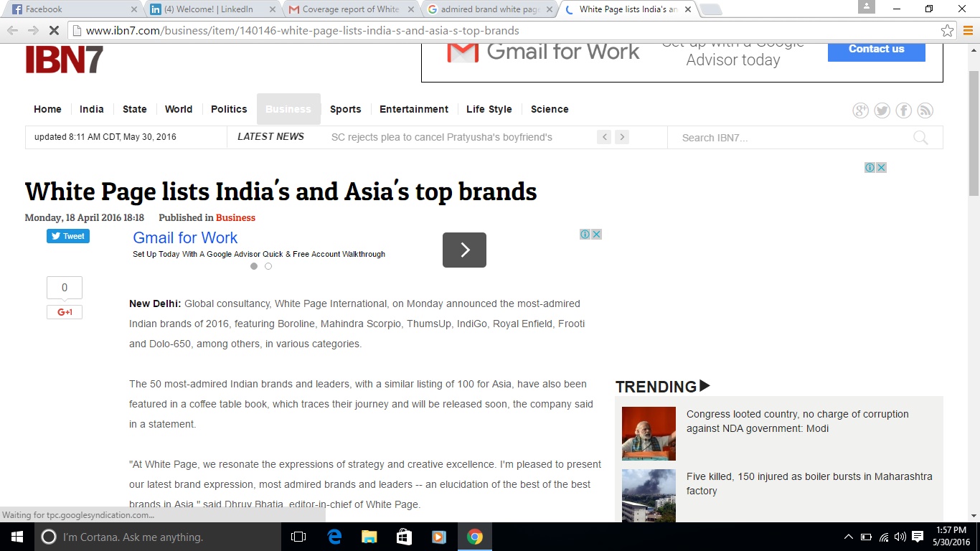
Task: Open the Entertainment menu item
Action: 414,109
